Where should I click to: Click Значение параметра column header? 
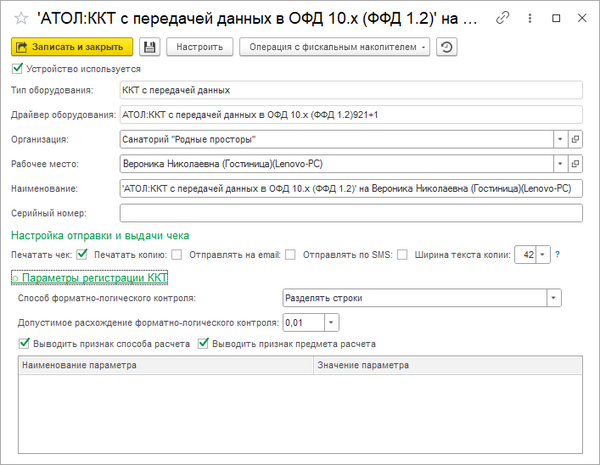pyautogui.click(x=447, y=365)
